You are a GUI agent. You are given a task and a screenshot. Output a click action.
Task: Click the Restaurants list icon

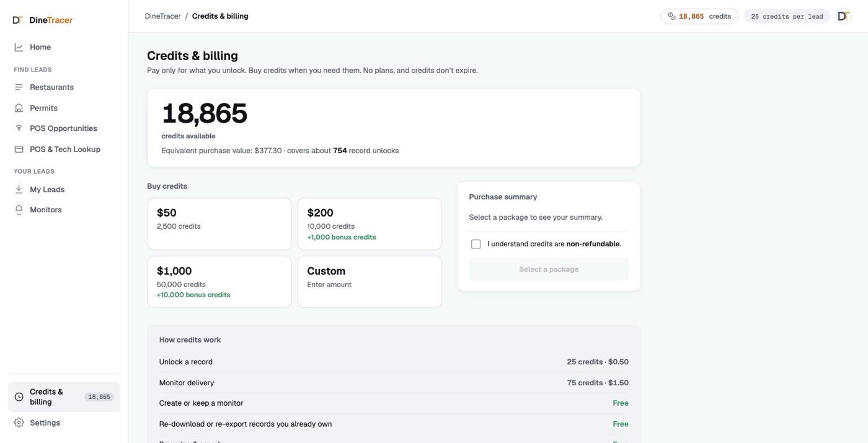[19, 87]
